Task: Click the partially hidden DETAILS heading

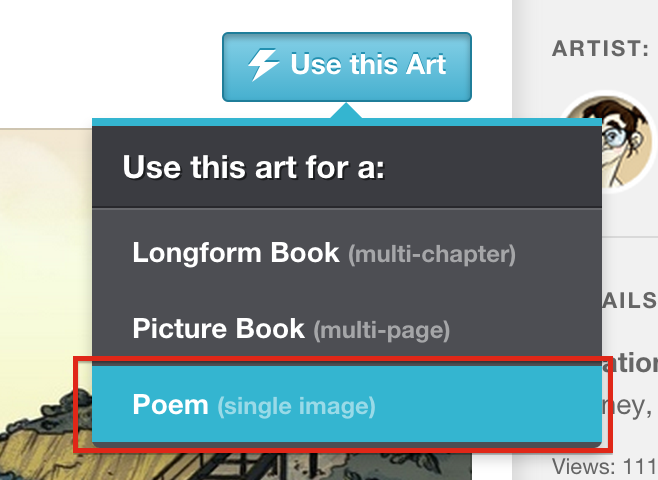Action: tap(629, 301)
